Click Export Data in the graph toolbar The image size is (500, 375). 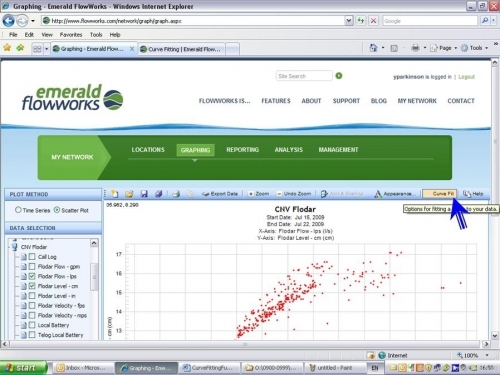point(220,194)
